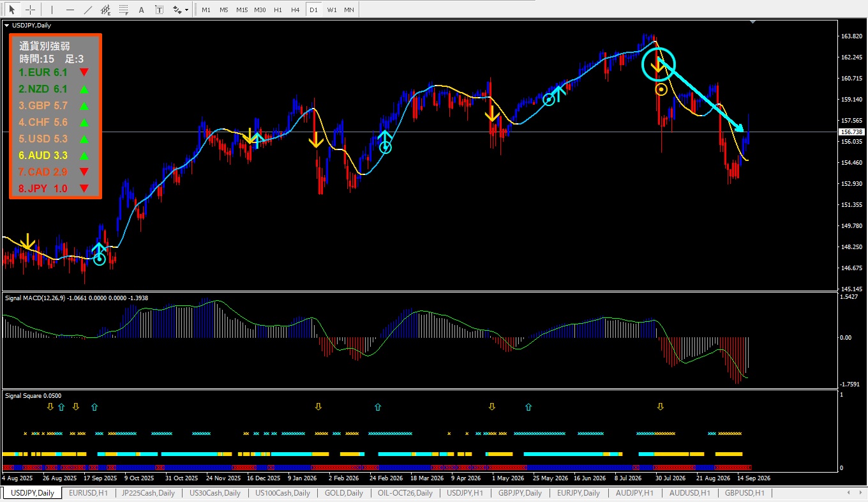
Task: Click chart shift marker triangle at top
Action: 754,22
